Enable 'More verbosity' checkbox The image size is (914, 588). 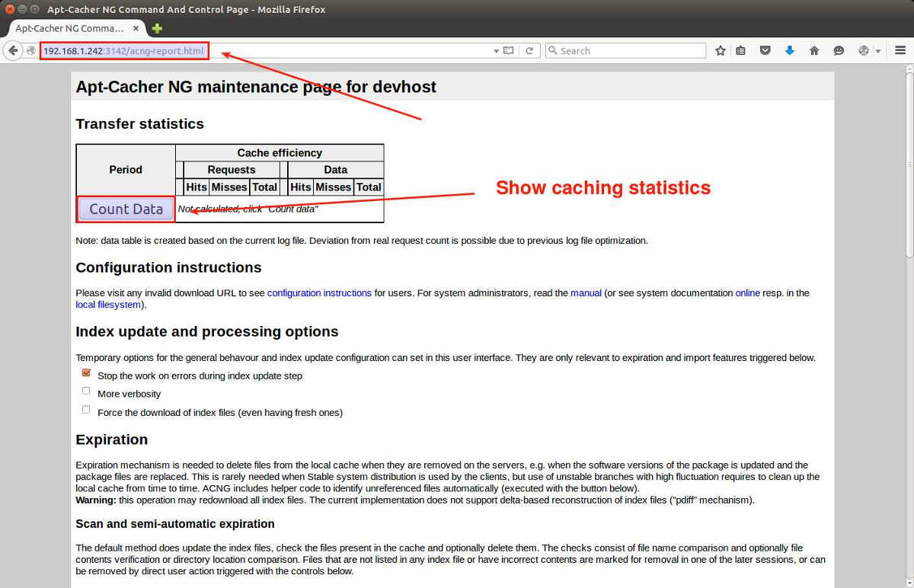(x=86, y=391)
